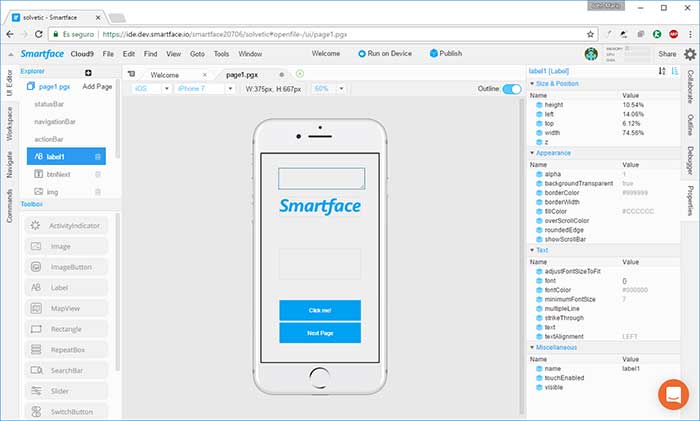Select page1.pgx in Explorer
Viewport: 700px width, 421px height.
49,87
